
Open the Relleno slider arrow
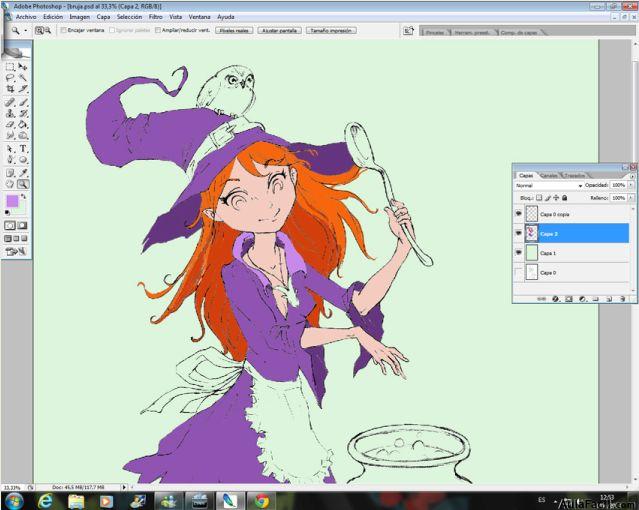pyautogui.click(x=631, y=198)
